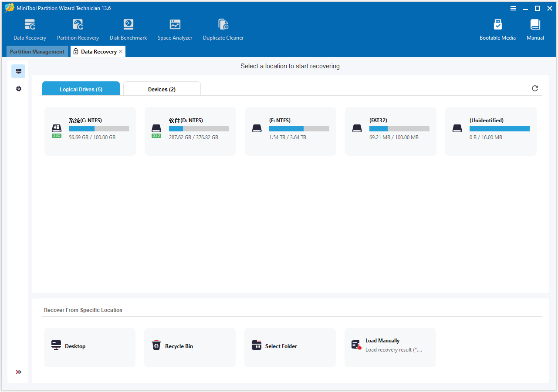Start the Space Analyzer tool
This screenshot has height=392, width=558.
(175, 25)
